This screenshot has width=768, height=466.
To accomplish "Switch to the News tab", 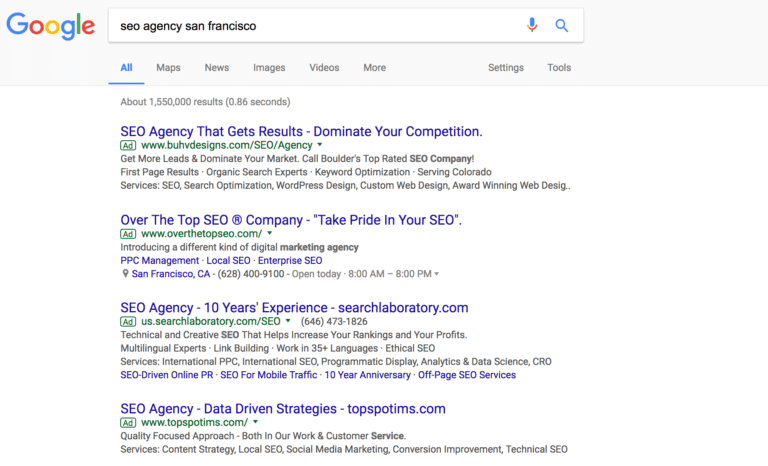I will coord(216,68).
